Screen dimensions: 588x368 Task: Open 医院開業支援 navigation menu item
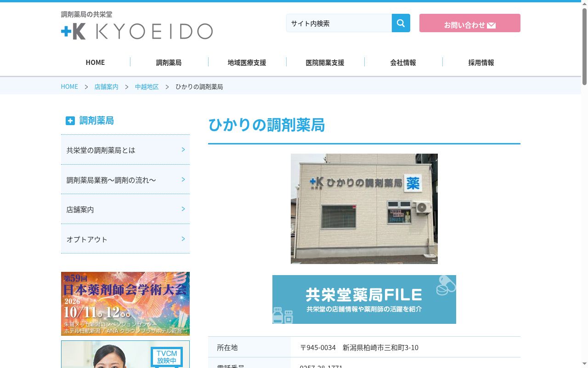pyautogui.click(x=325, y=63)
